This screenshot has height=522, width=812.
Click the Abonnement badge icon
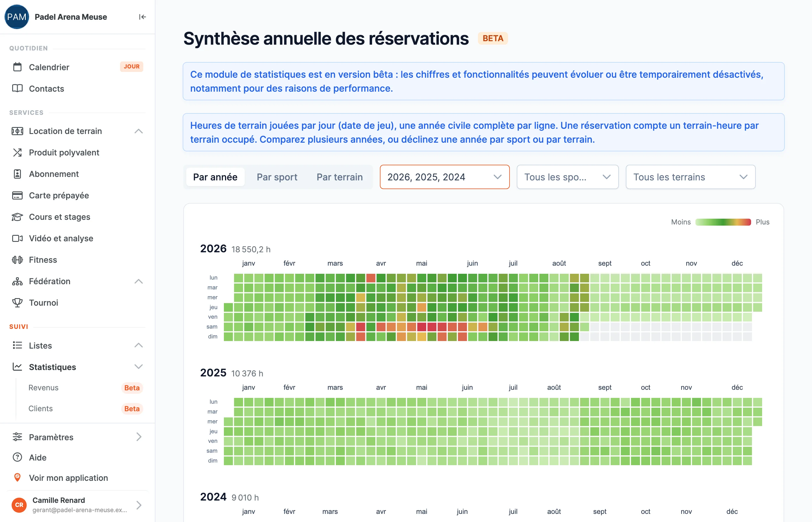click(17, 174)
